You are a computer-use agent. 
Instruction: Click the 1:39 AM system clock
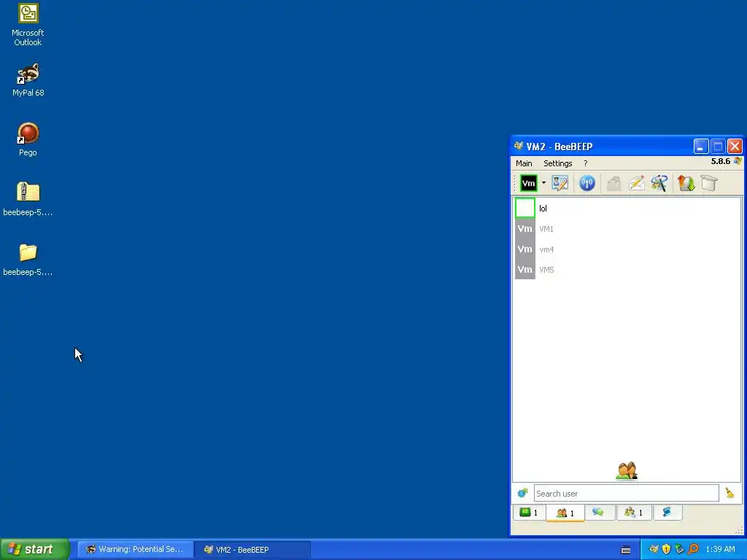point(720,550)
